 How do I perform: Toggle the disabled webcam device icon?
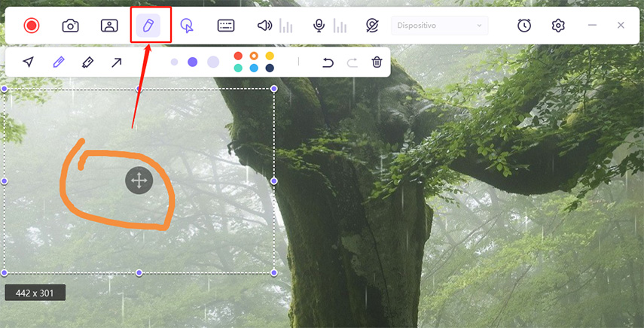(372, 26)
